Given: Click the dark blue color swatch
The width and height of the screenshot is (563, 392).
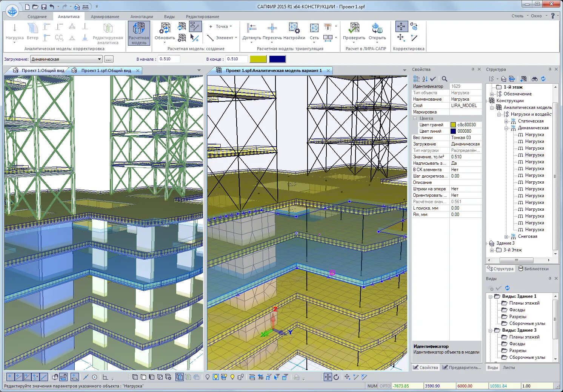Looking at the screenshot, I should (277, 59).
